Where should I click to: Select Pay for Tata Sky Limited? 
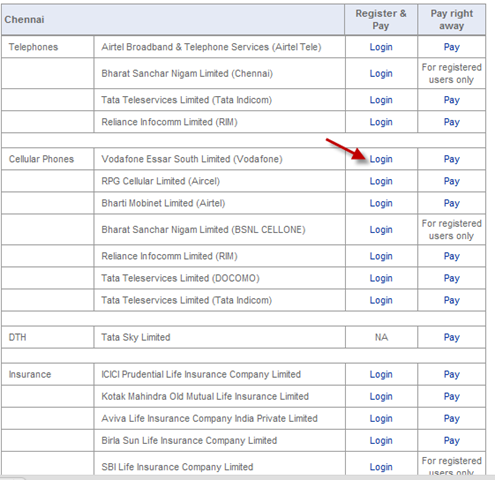[x=452, y=337]
